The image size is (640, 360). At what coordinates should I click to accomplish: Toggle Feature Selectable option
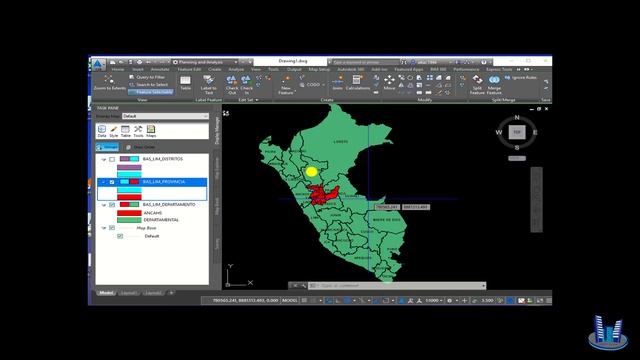click(x=151, y=92)
